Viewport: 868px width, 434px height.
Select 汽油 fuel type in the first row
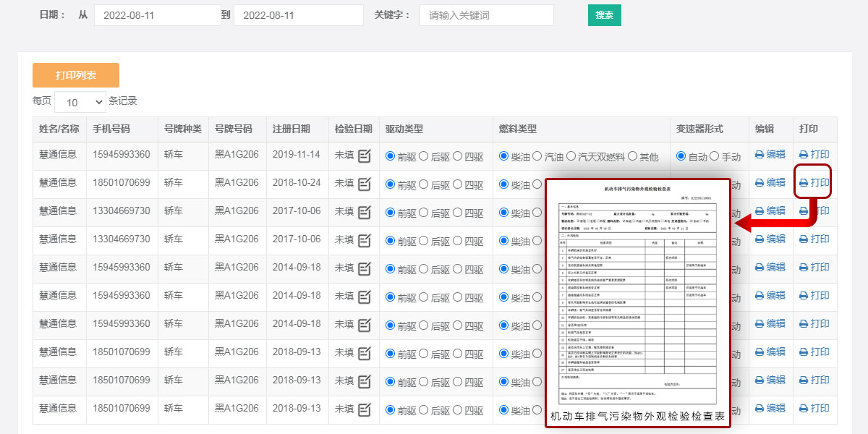tap(537, 156)
